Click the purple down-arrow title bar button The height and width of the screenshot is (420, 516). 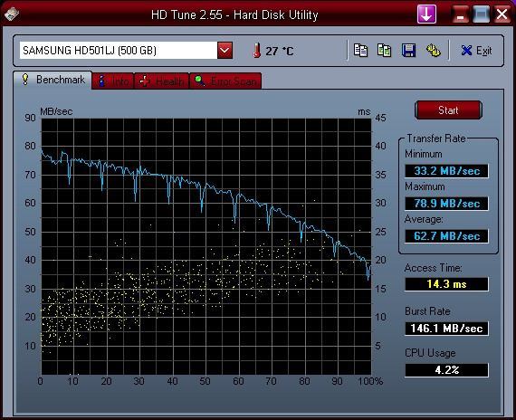pos(426,14)
